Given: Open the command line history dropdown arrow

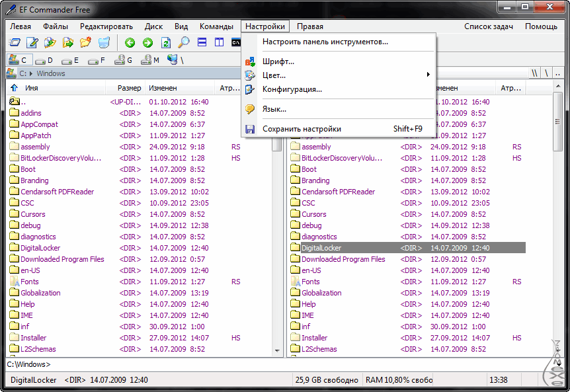Looking at the screenshot, I should tap(559, 364).
